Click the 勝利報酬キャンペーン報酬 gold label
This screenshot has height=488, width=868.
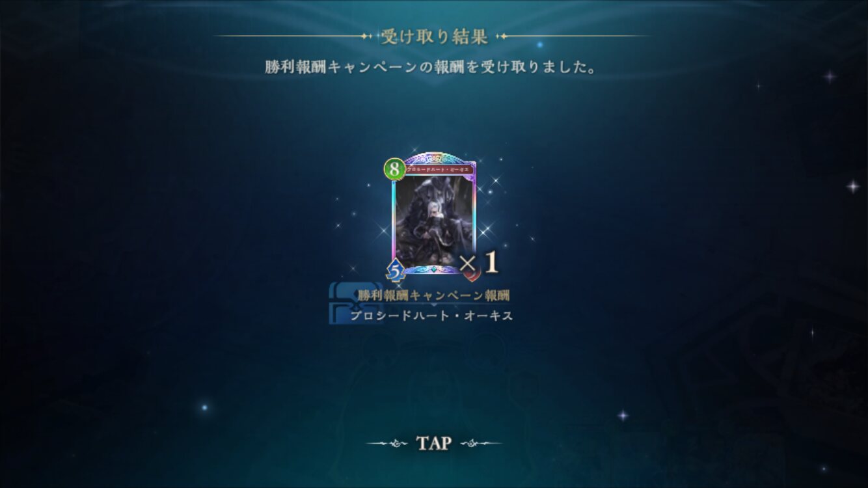coord(434,295)
